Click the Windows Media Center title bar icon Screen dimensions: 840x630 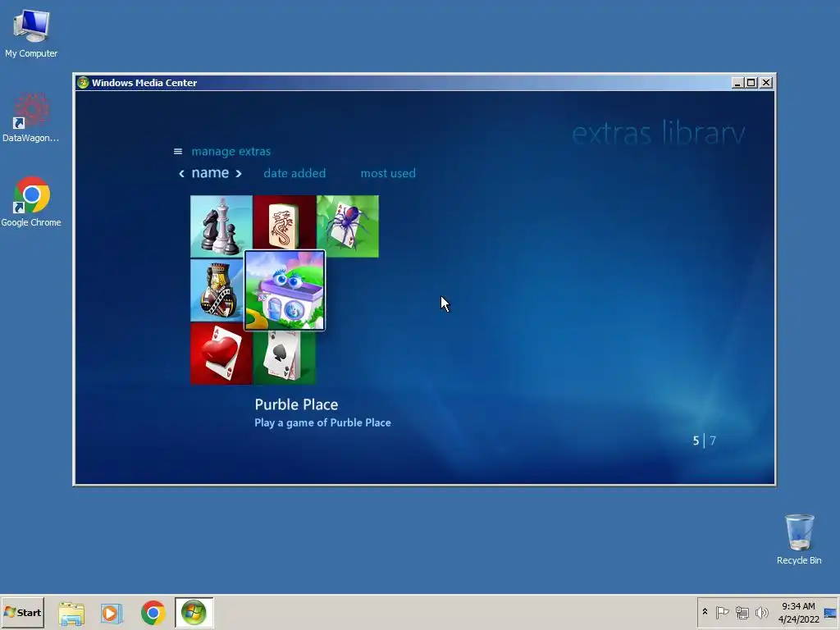(x=83, y=83)
